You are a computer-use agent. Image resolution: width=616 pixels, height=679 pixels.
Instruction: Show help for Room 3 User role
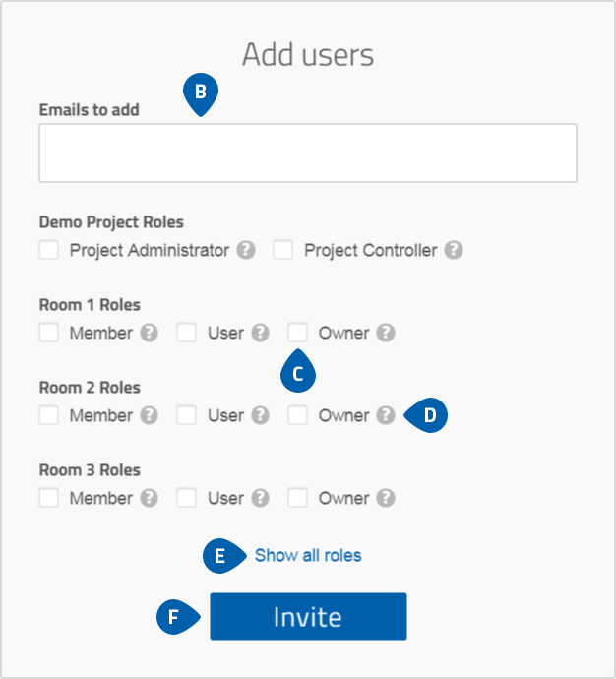(x=260, y=498)
